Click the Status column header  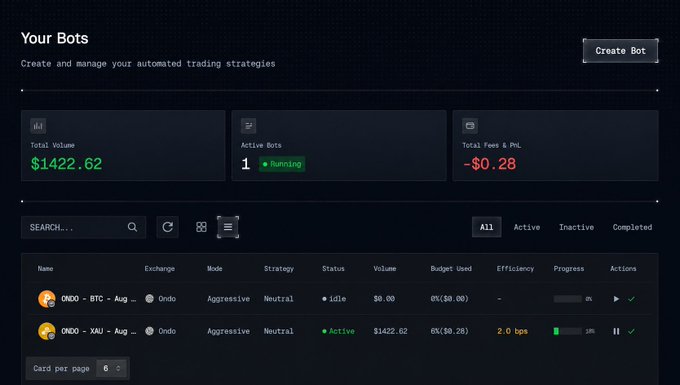tap(333, 269)
